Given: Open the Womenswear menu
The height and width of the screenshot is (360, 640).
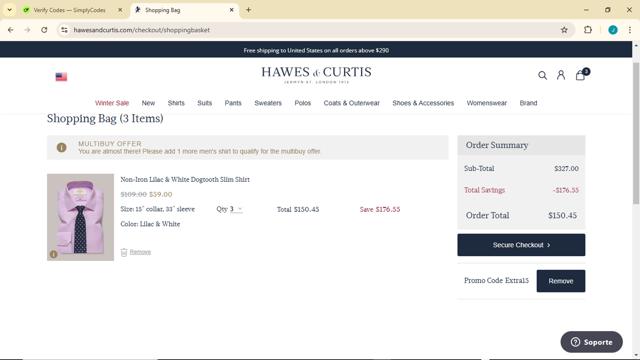Looking at the screenshot, I should tap(487, 103).
